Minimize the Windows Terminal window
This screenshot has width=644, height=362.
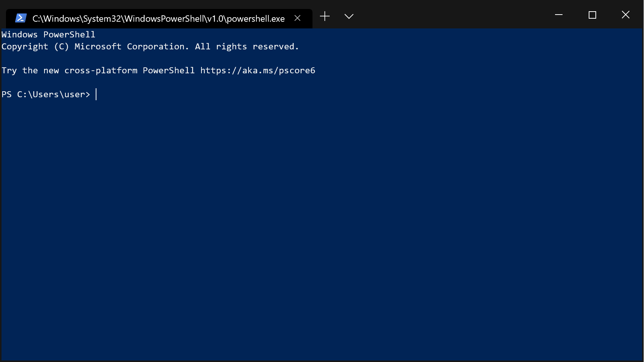559,15
